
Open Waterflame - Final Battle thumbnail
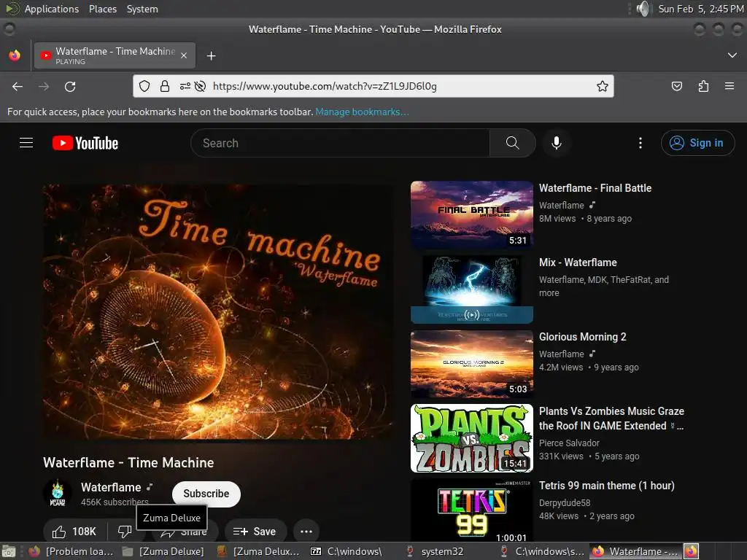click(x=472, y=215)
